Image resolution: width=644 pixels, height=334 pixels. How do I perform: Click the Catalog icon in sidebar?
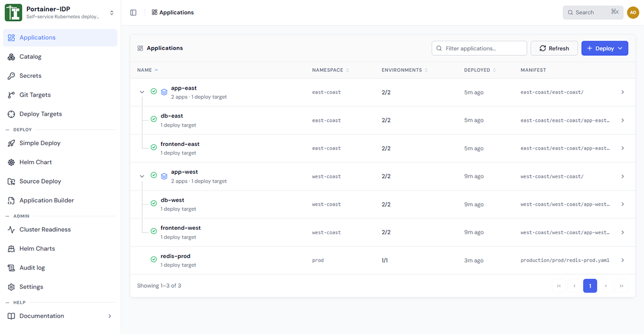click(11, 57)
